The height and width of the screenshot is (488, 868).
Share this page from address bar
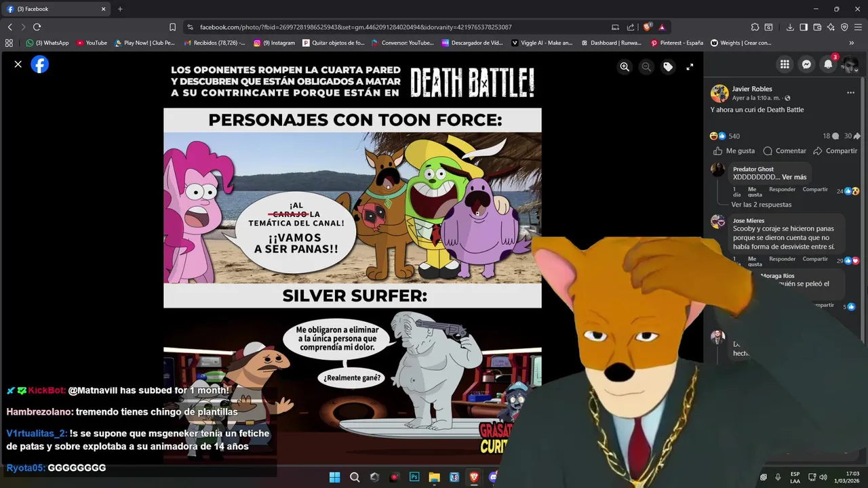(631, 27)
